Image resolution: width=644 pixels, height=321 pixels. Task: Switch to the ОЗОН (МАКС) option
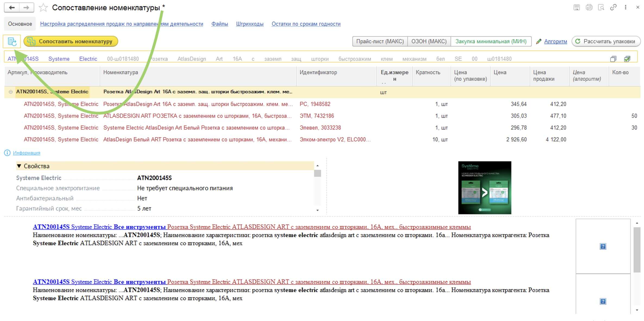[429, 42]
